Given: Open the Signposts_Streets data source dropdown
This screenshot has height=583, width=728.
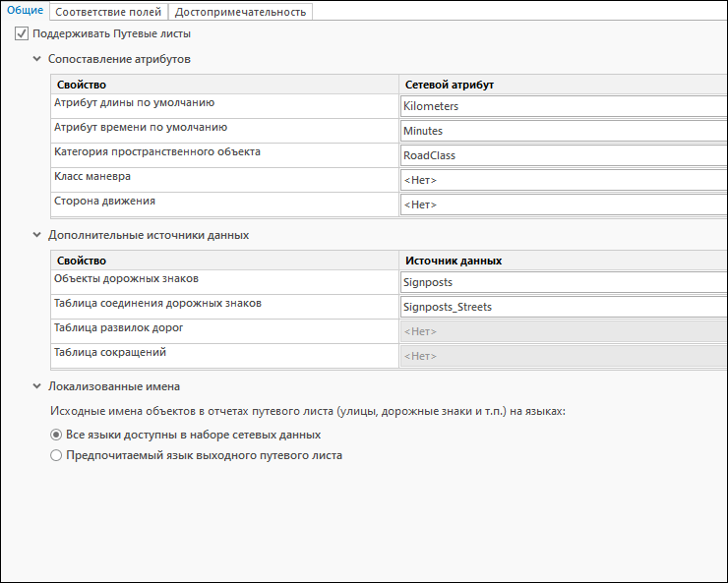Looking at the screenshot, I should (x=563, y=307).
